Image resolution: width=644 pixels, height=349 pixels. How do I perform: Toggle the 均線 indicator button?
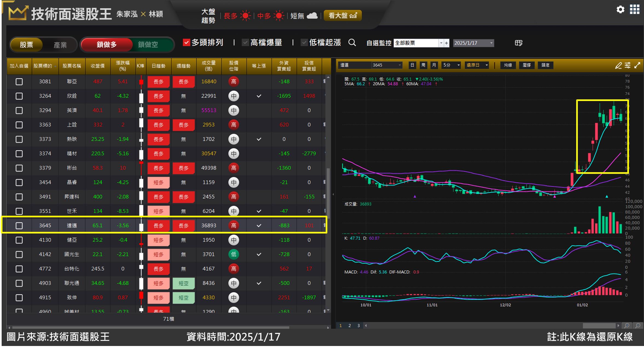pos(508,65)
